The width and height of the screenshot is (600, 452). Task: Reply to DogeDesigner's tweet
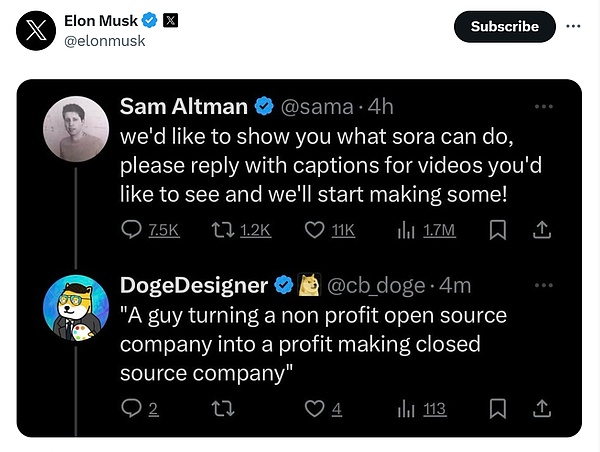click(x=132, y=408)
